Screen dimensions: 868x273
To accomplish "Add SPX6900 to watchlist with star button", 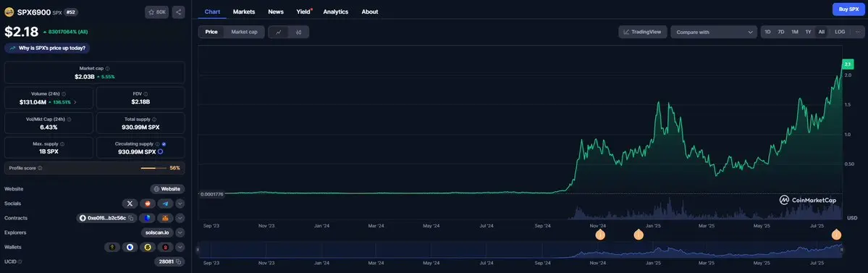I will [x=157, y=12].
